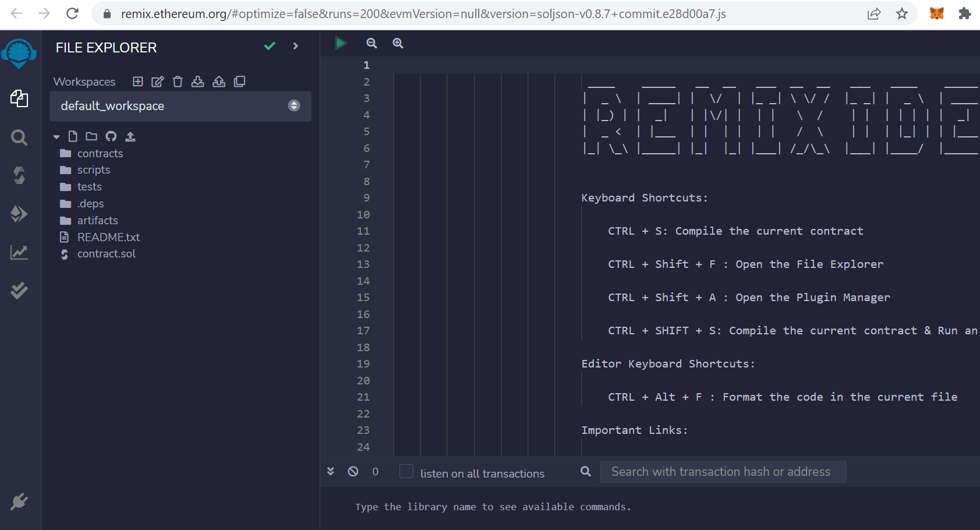
Task: Click pending transactions count 0
Action: 376,472
